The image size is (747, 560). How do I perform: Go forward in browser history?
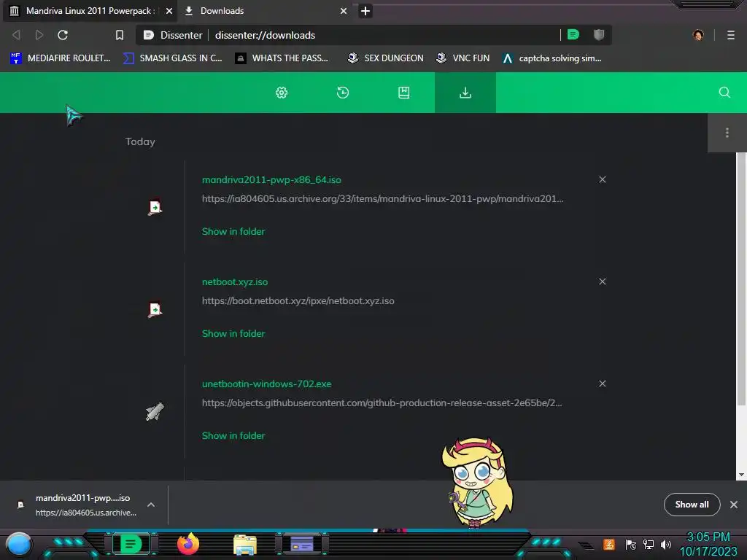coord(39,35)
